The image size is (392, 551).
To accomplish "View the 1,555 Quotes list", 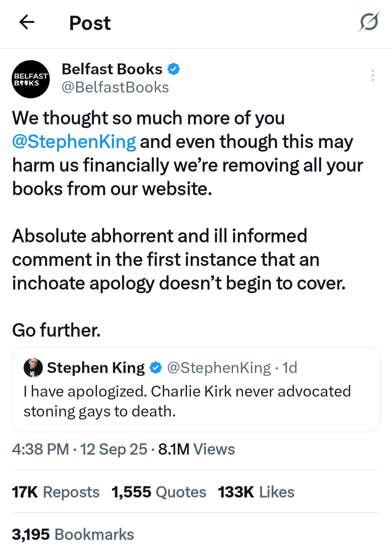I will [159, 492].
